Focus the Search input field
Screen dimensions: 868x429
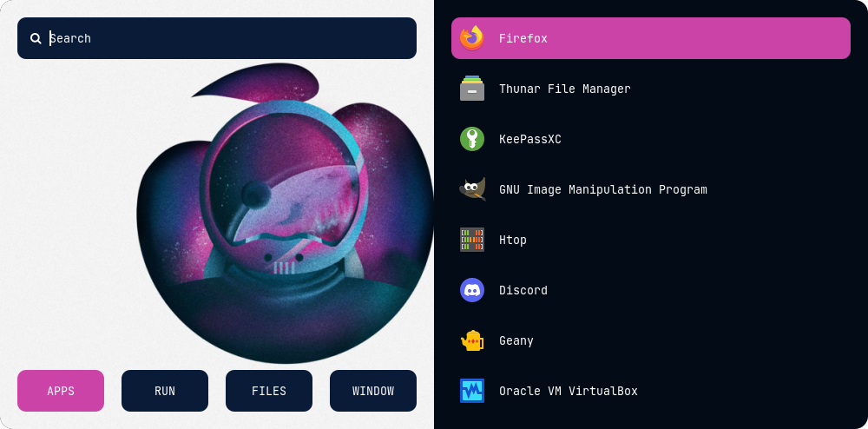tap(226, 38)
